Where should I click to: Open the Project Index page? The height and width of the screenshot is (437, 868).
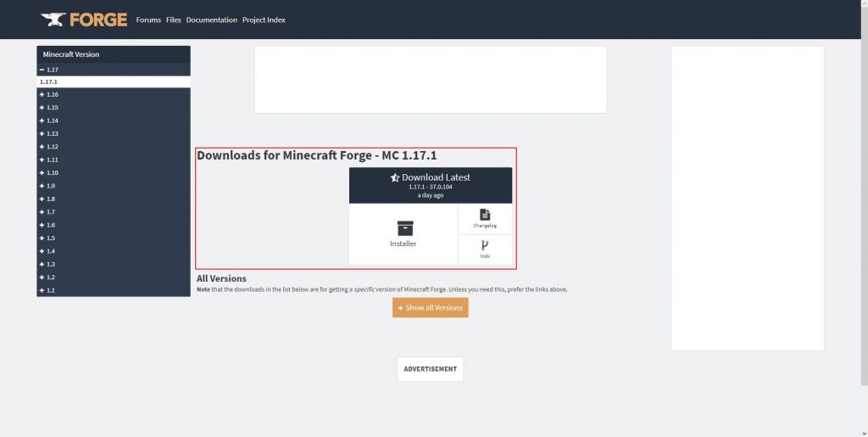click(x=264, y=20)
